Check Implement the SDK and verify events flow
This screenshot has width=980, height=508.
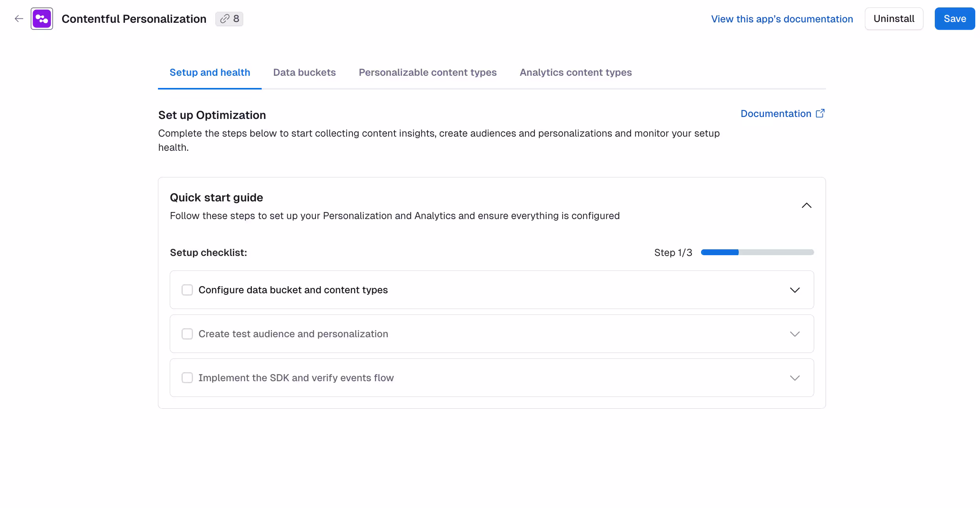click(187, 378)
